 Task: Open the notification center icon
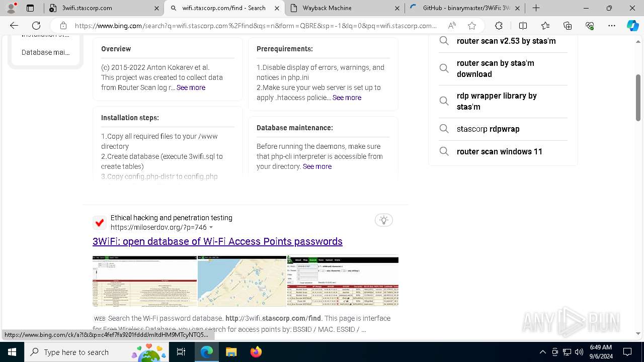tap(627, 352)
